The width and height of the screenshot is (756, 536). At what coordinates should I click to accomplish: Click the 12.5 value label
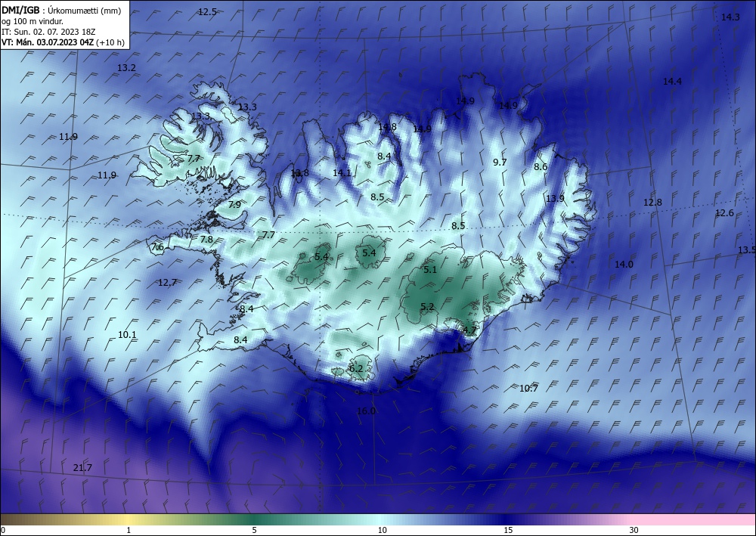coord(207,12)
